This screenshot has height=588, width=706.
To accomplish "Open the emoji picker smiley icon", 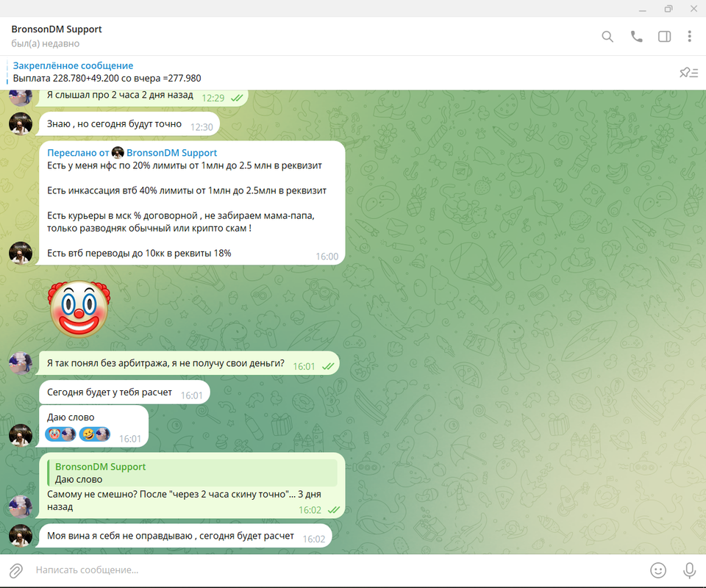I will pos(658,570).
